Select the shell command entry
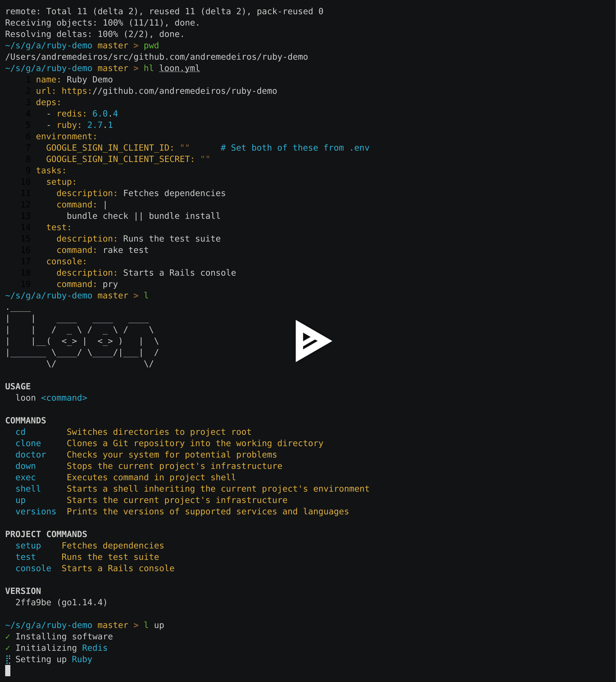Screen dimensions: 616x682 coord(28,488)
